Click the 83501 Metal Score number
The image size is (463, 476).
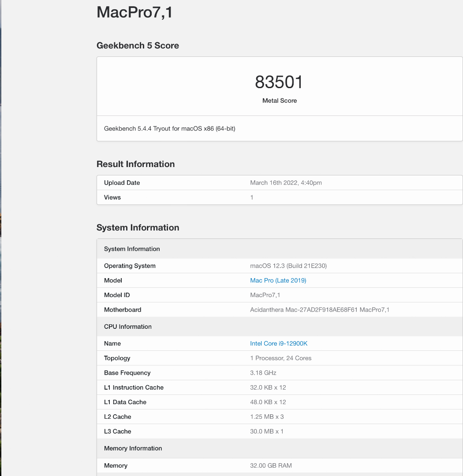279,82
